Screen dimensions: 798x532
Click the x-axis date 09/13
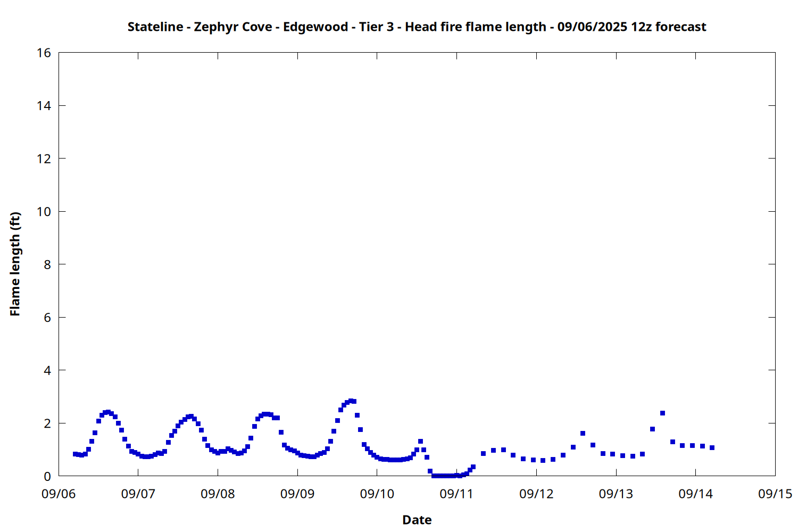click(616, 494)
